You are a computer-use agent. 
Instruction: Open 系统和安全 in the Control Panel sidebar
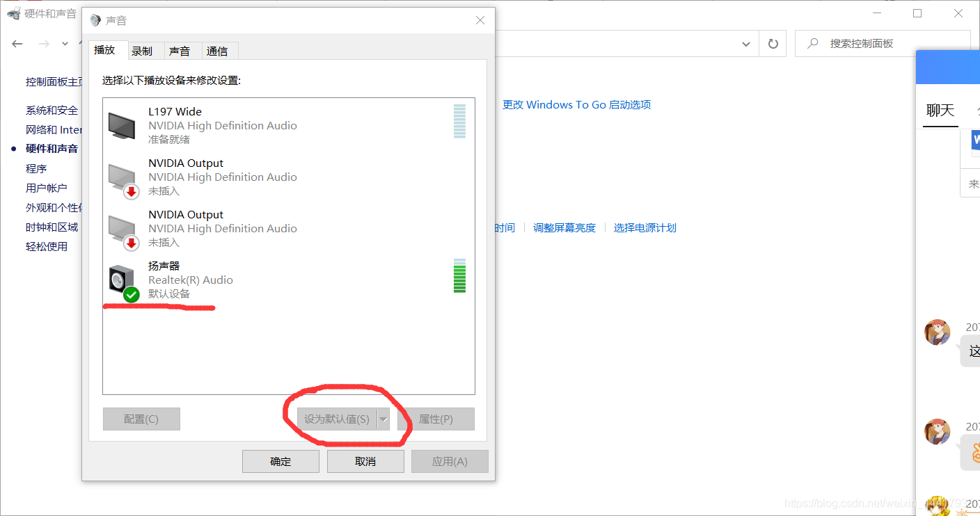52,111
